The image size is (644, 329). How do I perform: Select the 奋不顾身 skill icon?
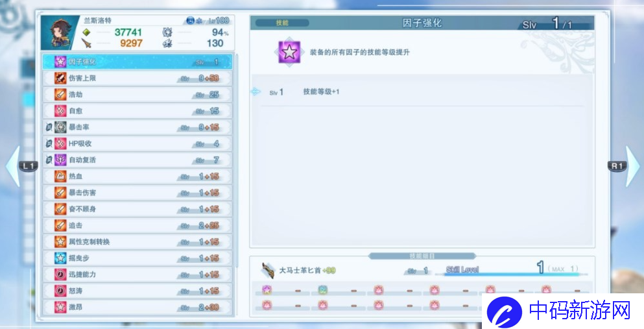pyautogui.click(x=60, y=209)
